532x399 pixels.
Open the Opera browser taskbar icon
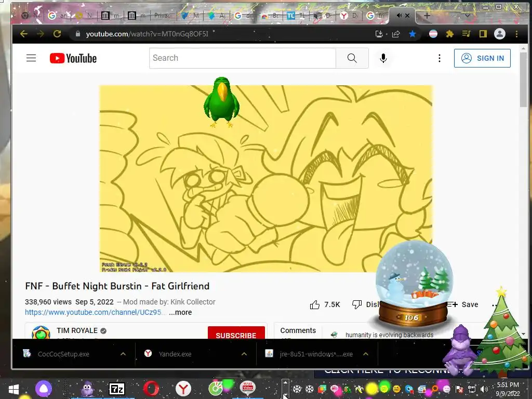tap(151, 389)
